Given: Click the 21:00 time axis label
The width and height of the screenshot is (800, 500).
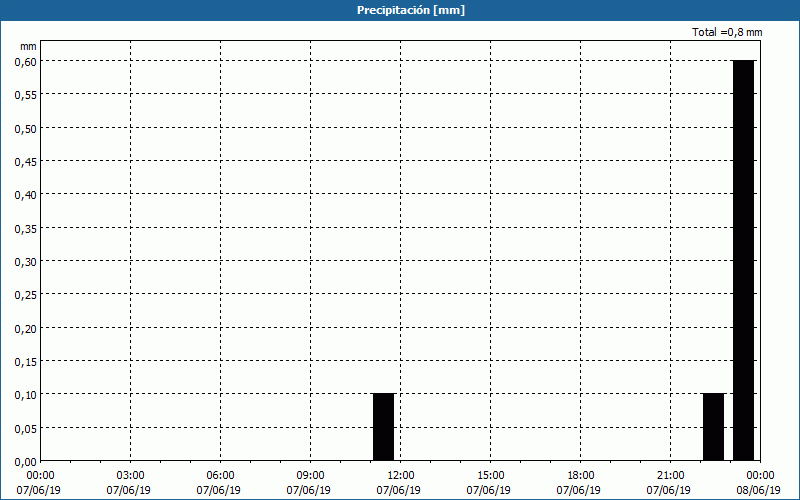Looking at the screenshot, I should coord(670,476).
